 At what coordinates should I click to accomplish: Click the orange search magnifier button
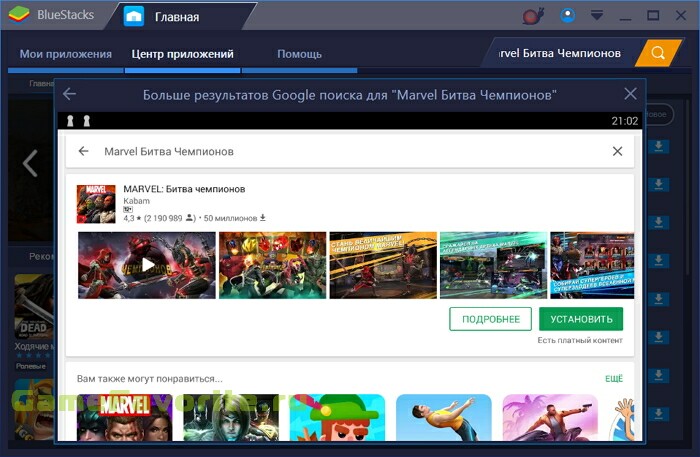click(x=658, y=53)
